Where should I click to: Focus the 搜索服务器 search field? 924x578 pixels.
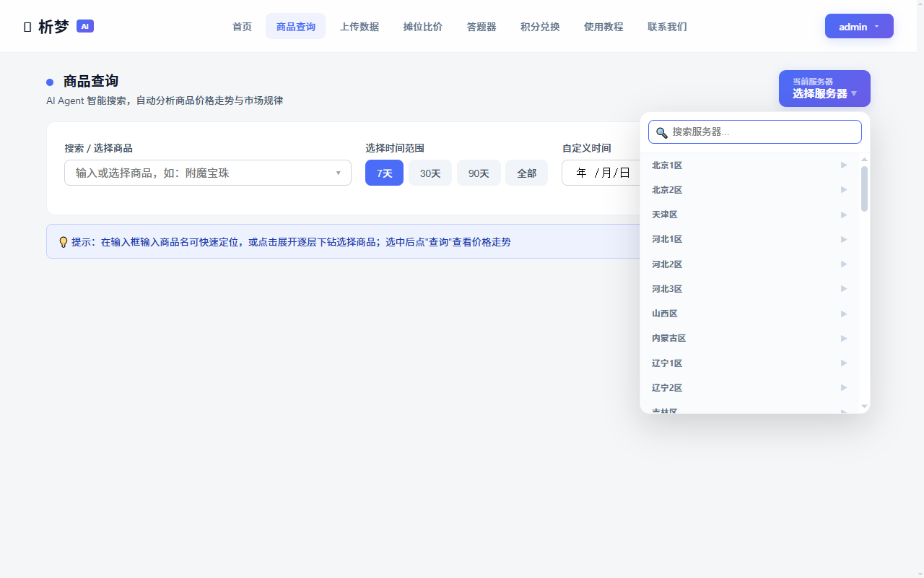755,132
